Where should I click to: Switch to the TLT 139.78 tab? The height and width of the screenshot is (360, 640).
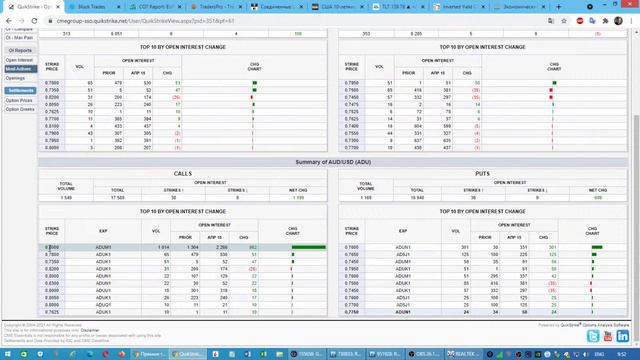(399, 7)
